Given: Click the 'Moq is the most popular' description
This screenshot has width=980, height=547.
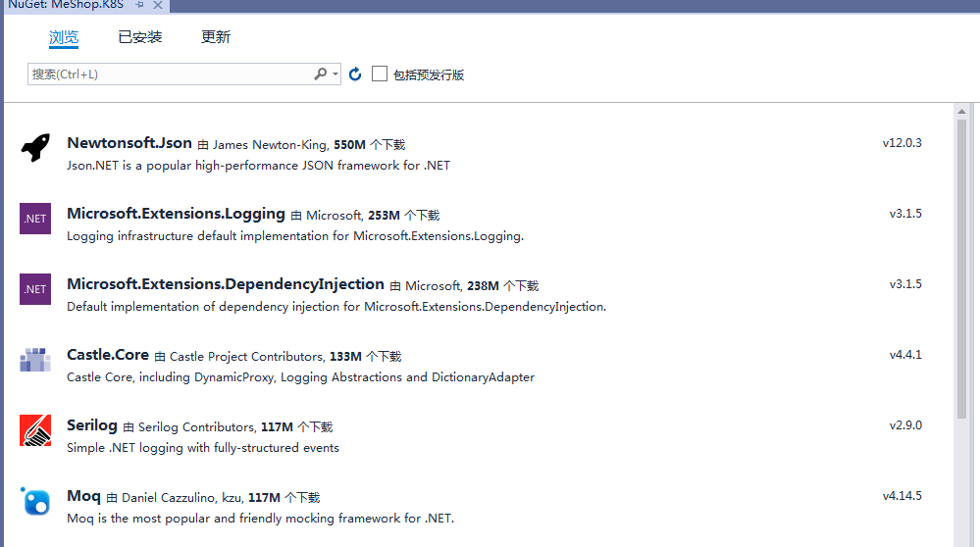Looking at the screenshot, I should pyautogui.click(x=261, y=519).
